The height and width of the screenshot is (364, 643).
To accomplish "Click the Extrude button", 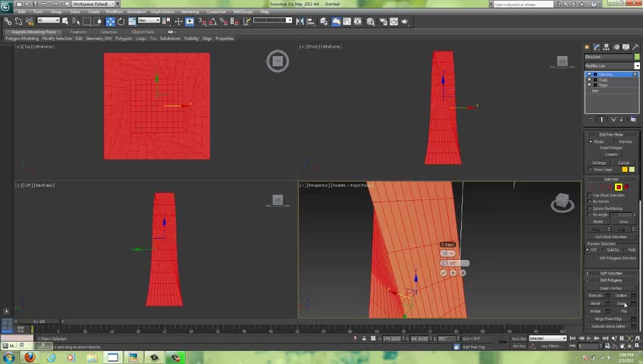I will (595, 296).
